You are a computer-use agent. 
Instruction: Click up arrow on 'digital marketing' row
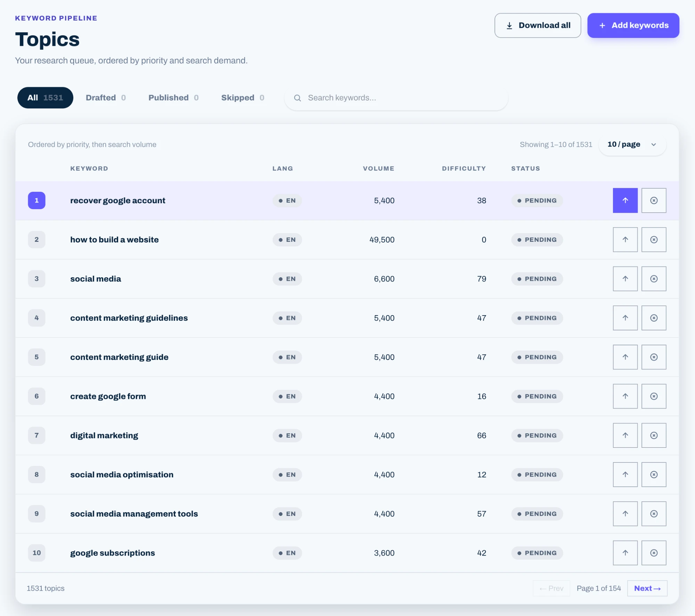pyautogui.click(x=625, y=435)
